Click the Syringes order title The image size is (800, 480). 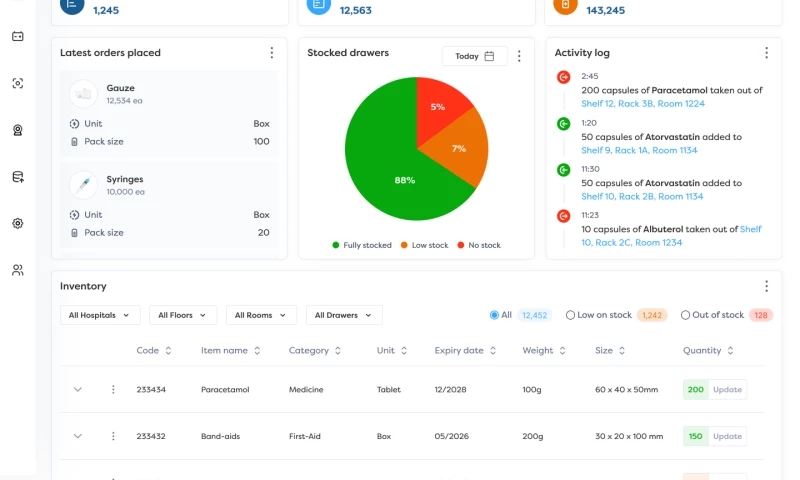[x=124, y=179]
